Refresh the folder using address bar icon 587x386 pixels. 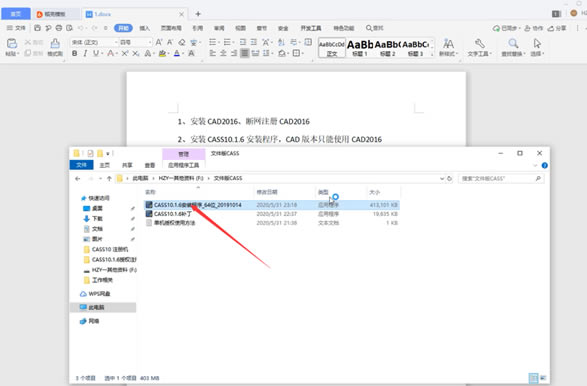click(x=450, y=179)
